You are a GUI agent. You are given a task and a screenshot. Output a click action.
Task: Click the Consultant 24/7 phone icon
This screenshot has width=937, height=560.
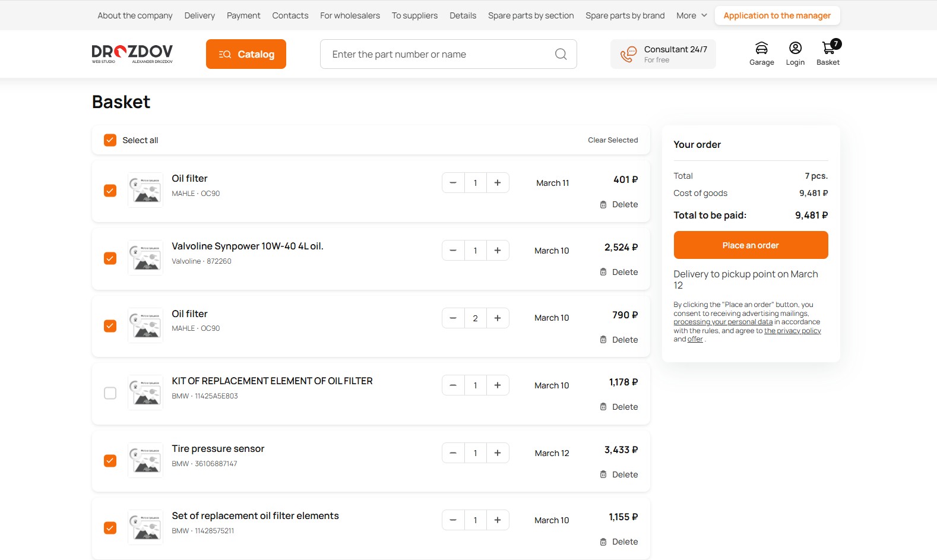[628, 54]
